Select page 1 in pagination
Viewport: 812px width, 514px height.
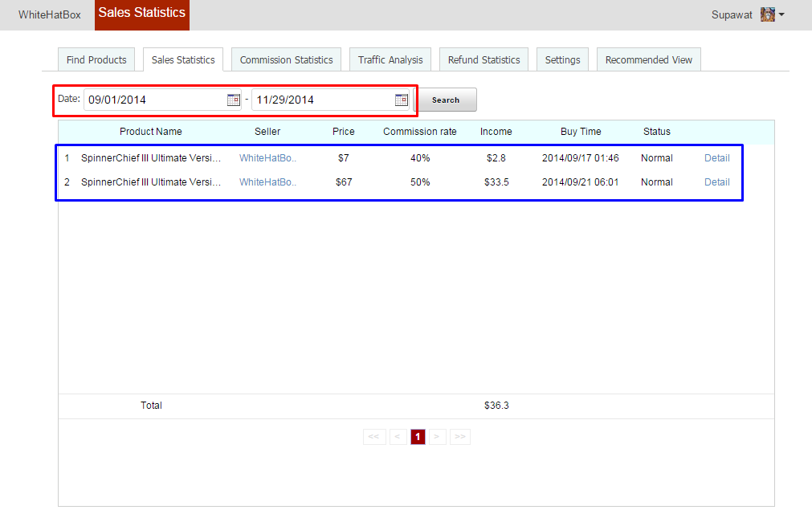tap(418, 437)
